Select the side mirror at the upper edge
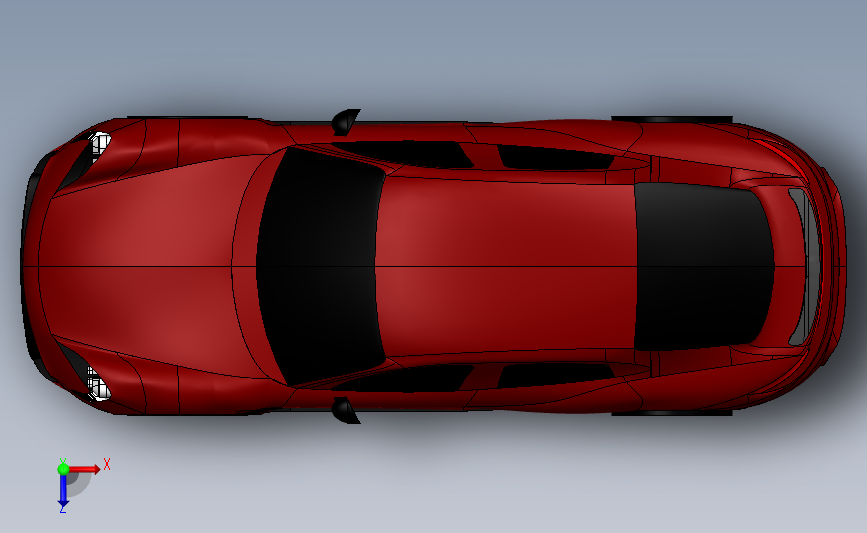This screenshot has height=533, width=867. pyautogui.click(x=345, y=122)
